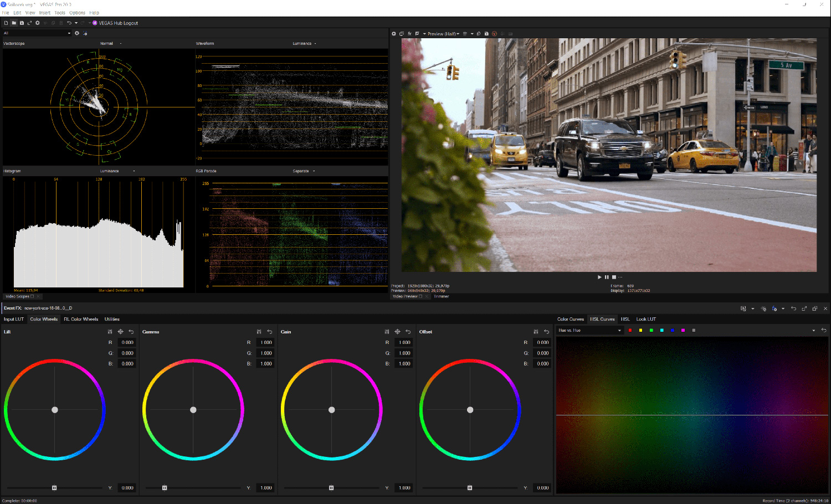831x504 pixels.
Task: Save snapshot to file icon
Action: 486,34
